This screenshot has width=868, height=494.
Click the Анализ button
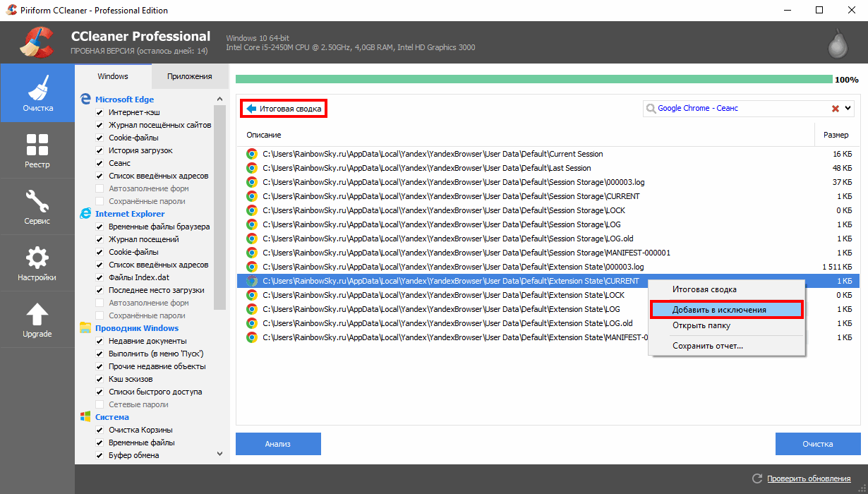[278, 444]
